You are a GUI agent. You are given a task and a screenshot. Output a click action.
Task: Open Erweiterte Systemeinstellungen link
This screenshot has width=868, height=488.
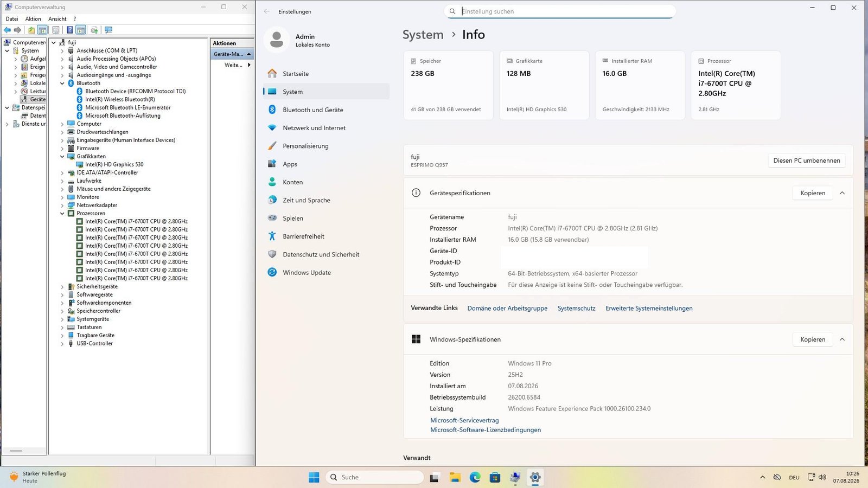coord(649,308)
